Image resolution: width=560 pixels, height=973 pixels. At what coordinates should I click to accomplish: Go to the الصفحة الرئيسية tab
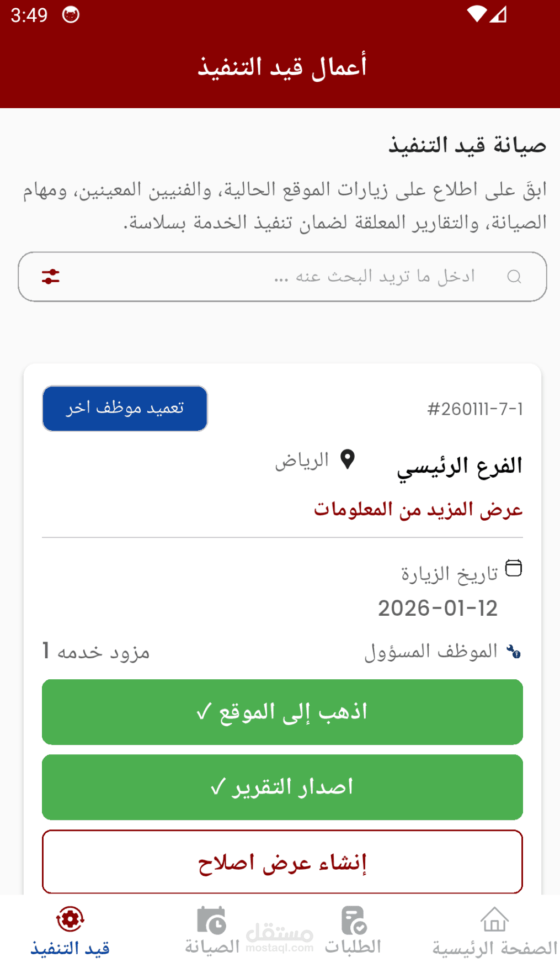494,948
